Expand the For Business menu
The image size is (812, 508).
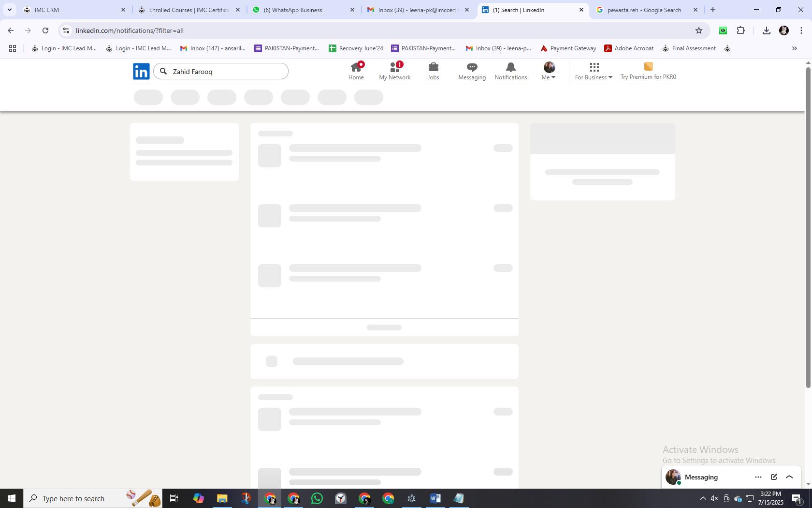coord(594,71)
